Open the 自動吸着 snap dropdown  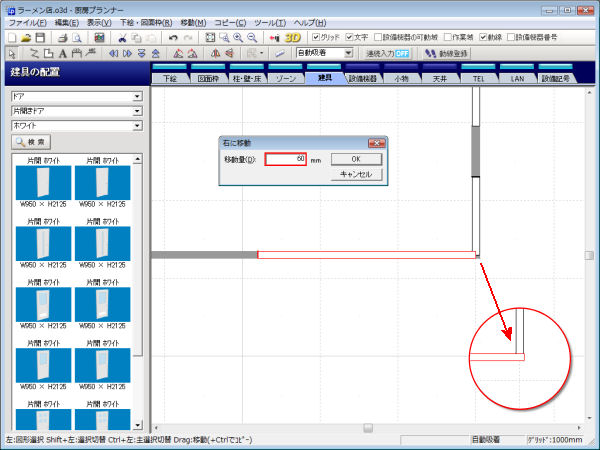click(x=348, y=53)
